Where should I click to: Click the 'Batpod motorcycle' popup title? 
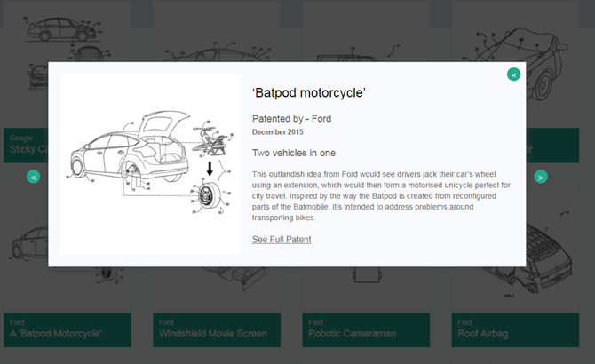click(308, 93)
